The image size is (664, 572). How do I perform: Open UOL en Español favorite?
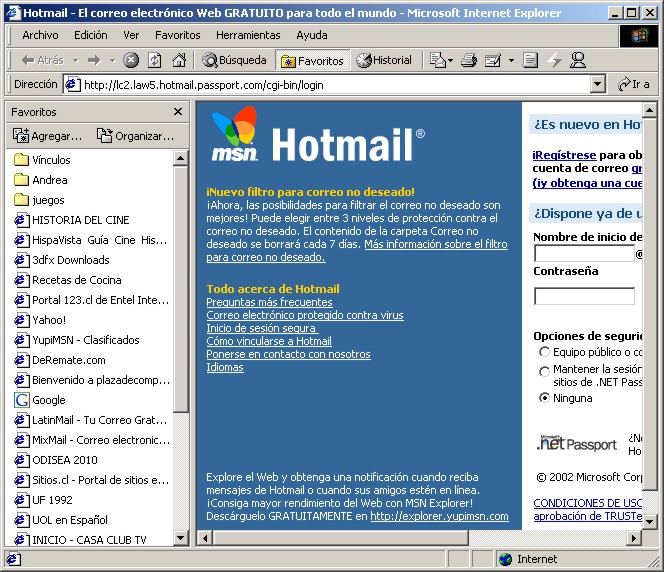tap(61, 520)
